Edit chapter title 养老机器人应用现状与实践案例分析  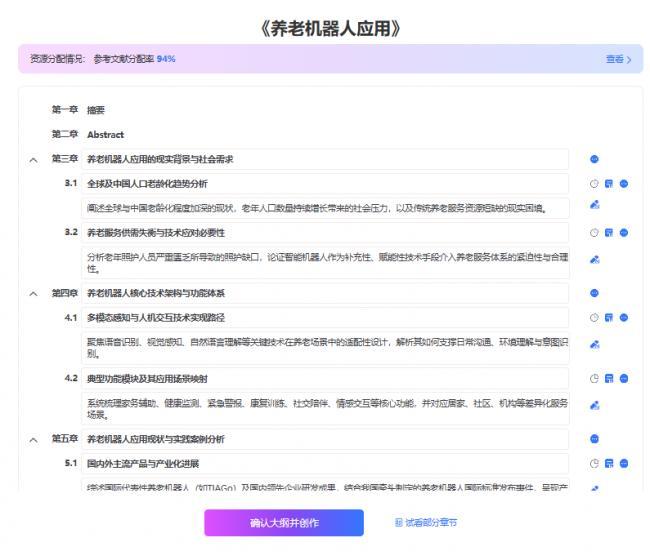(x=325, y=439)
